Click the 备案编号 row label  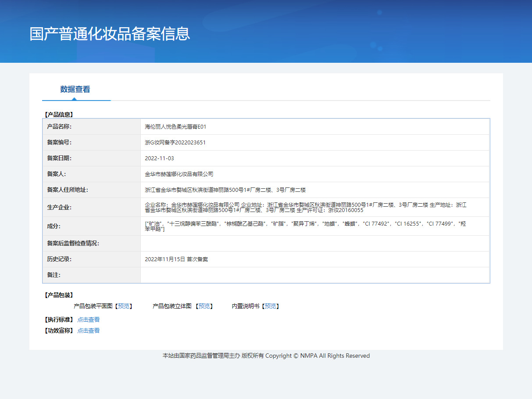(x=59, y=143)
